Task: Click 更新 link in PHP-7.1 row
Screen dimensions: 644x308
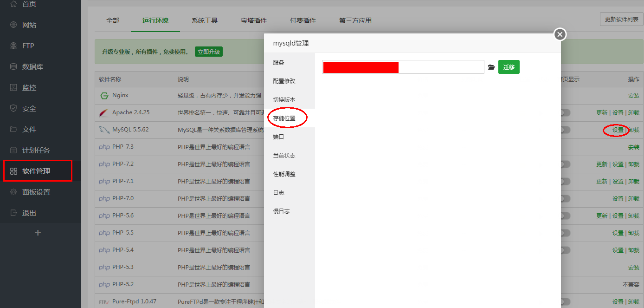Action: click(x=602, y=182)
